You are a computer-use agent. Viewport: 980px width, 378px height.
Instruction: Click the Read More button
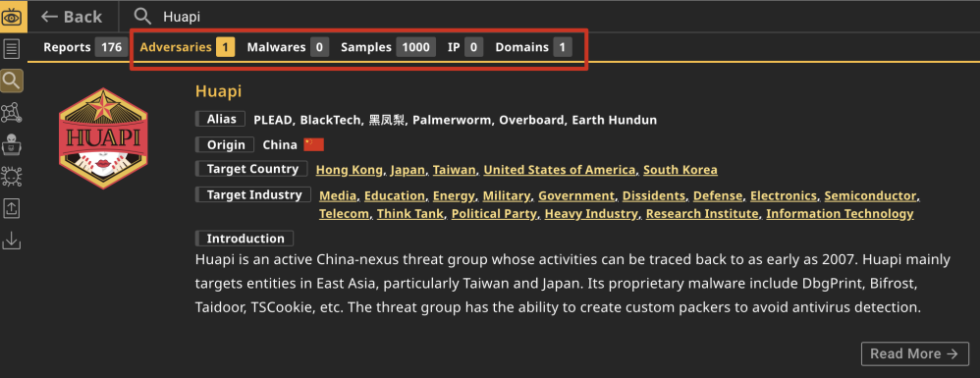click(x=915, y=353)
